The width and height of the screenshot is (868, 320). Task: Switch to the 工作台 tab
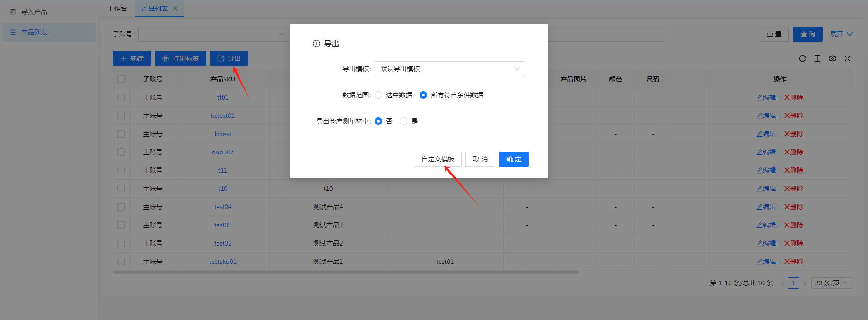pos(117,8)
